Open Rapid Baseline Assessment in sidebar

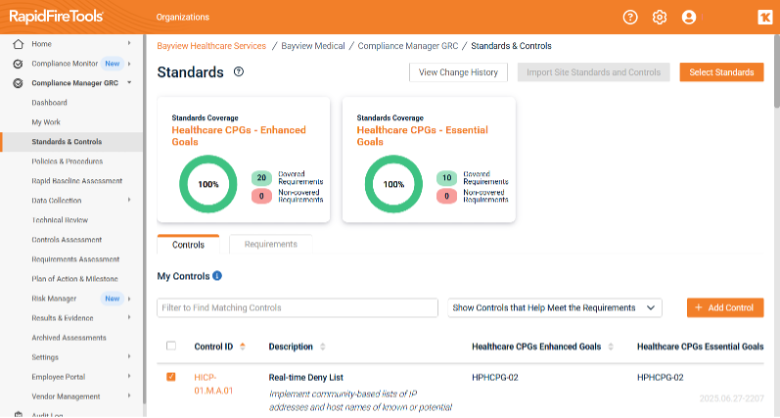click(77, 181)
